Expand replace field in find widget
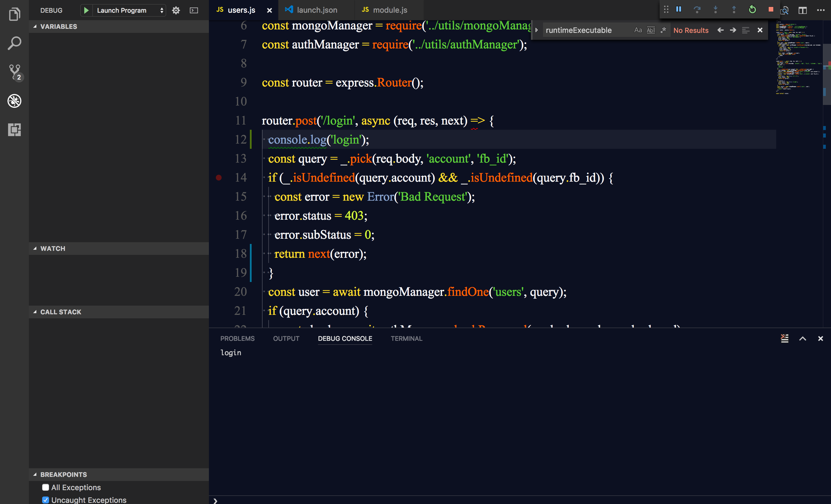Screen dimensions: 831x504 point(537,30)
